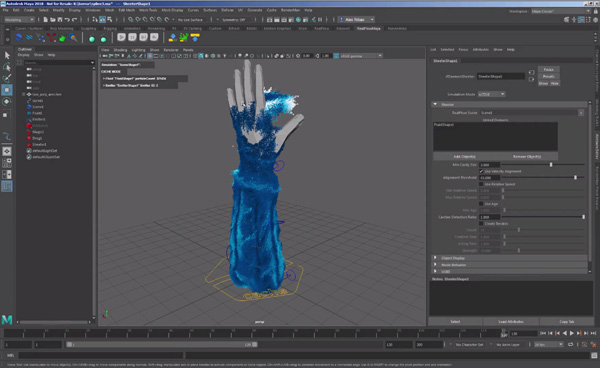Click the green particles shelf icon

pos(184,37)
